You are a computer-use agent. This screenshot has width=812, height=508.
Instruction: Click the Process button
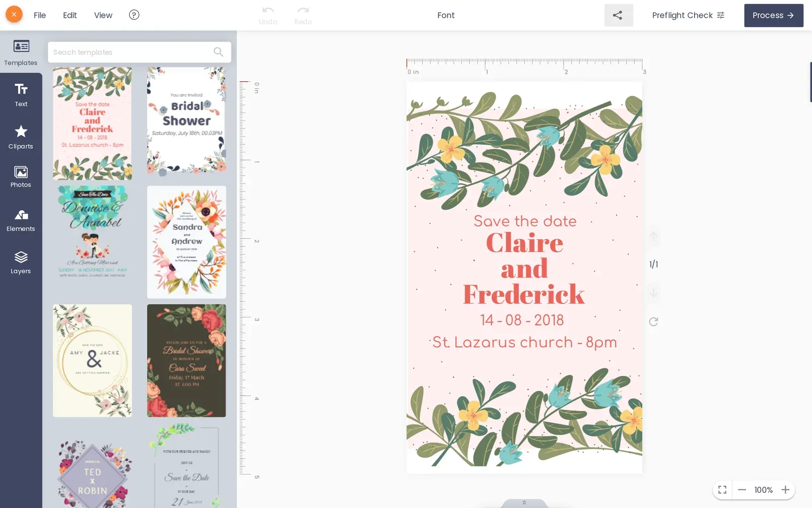773,15
